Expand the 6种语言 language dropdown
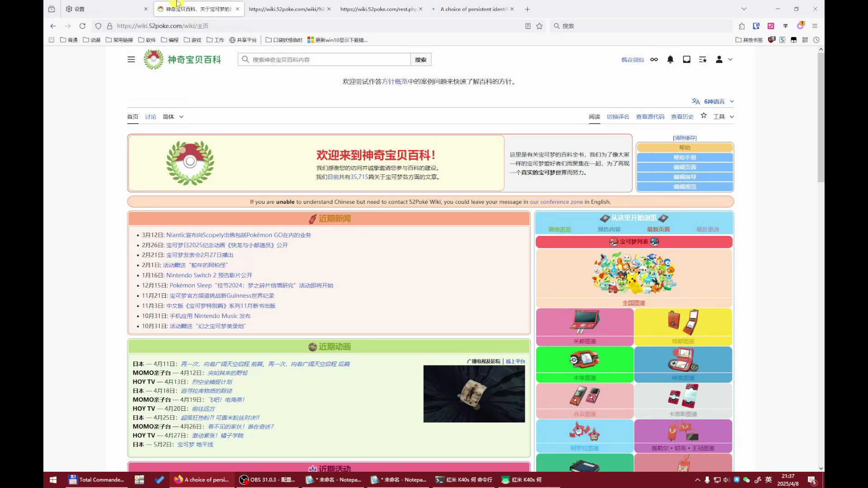 (x=713, y=102)
